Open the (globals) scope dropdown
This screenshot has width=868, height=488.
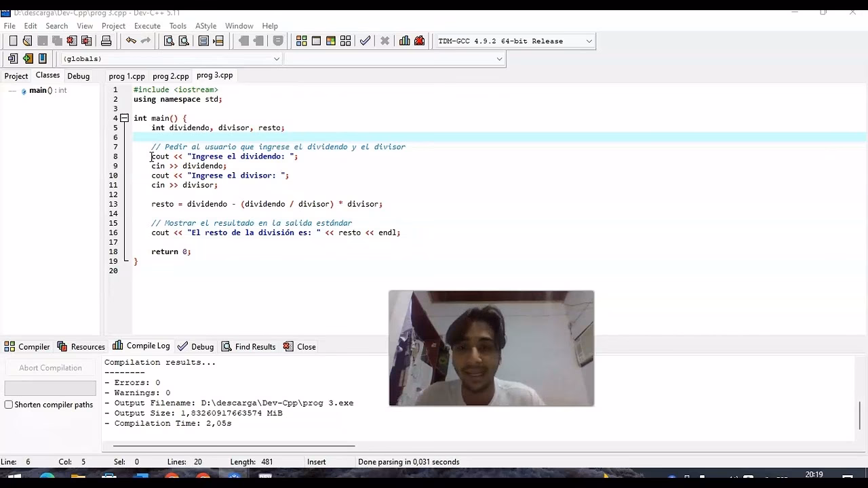coord(277,59)
